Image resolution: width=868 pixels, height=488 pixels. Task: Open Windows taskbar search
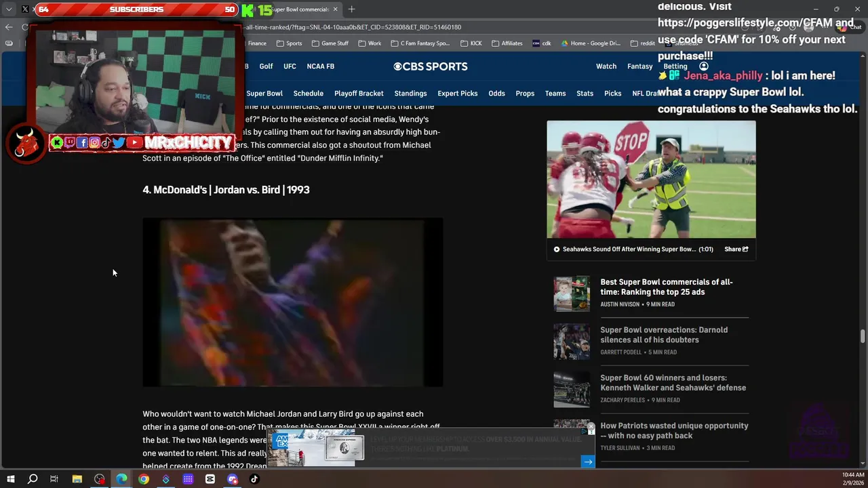32,479
